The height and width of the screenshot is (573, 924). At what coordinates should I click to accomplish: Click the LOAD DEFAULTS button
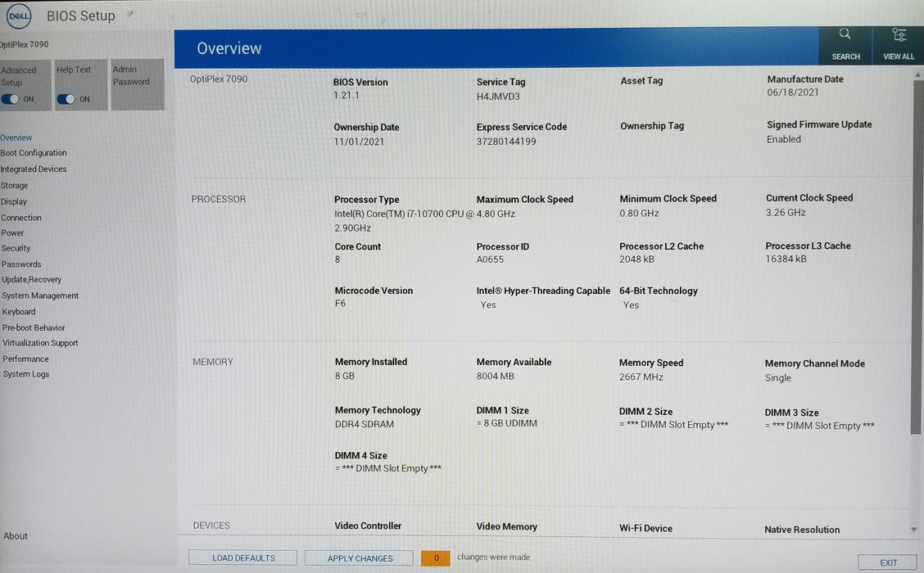coord(242,557)
